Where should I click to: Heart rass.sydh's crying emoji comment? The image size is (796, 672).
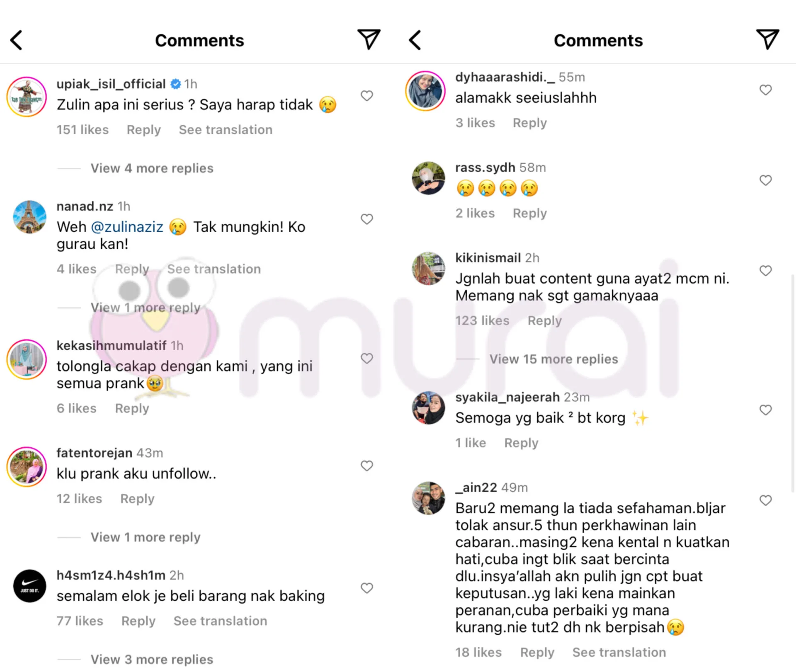pos(766,180)
